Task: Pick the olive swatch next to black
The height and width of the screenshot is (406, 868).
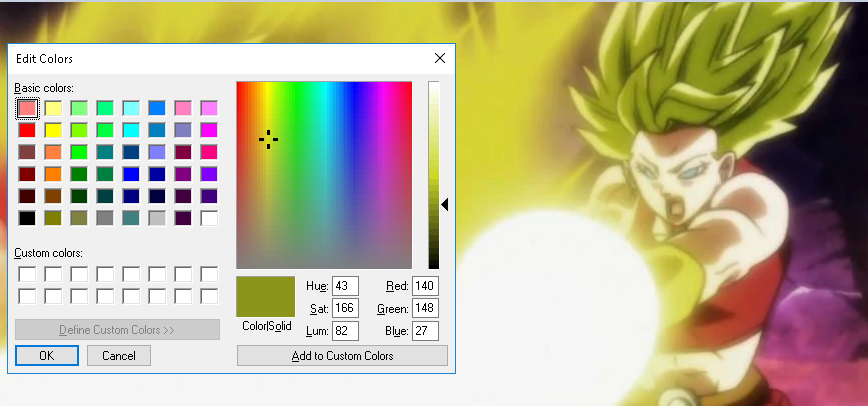Action: pos(53,218)
